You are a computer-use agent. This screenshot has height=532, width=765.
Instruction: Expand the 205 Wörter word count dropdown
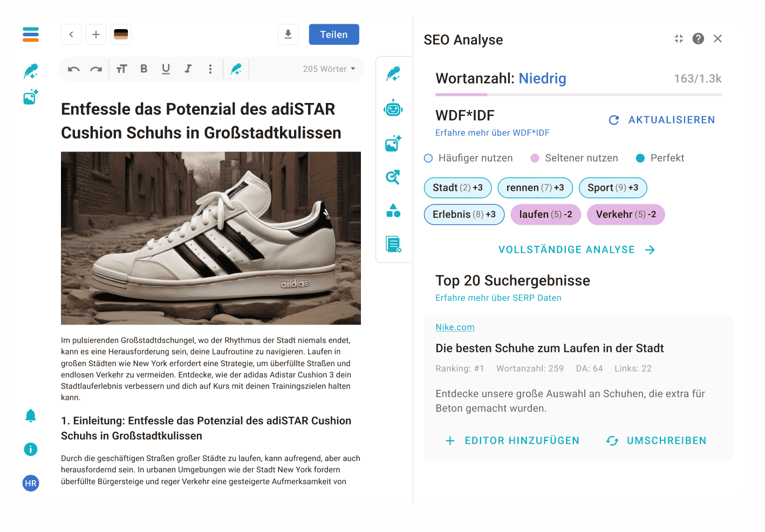(x=329, y=69)
